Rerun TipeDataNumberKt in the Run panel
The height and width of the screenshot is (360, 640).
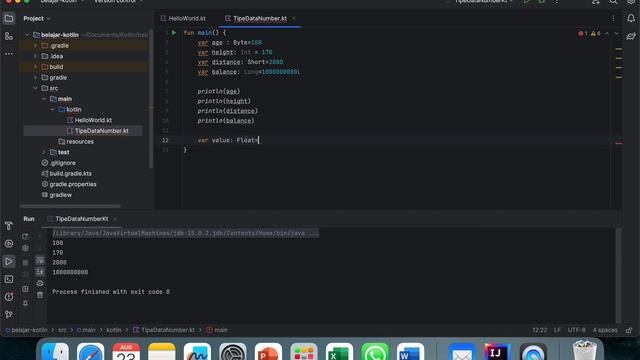(25, 236)
